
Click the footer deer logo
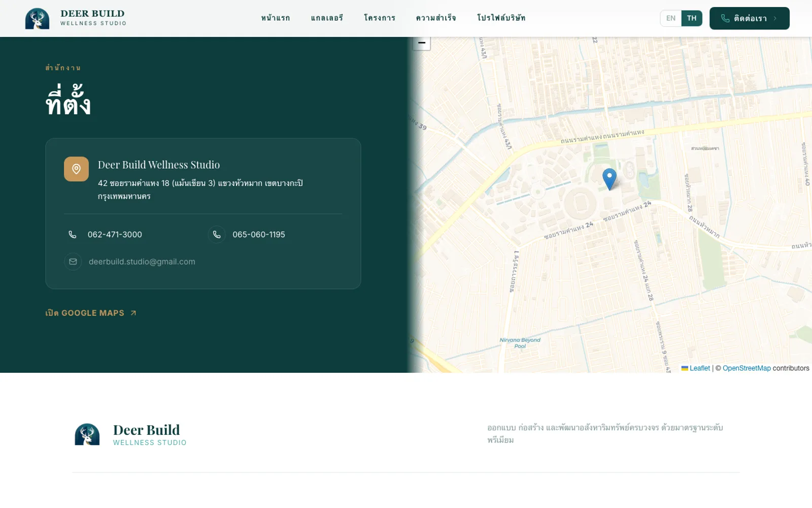tap(87, 435)
